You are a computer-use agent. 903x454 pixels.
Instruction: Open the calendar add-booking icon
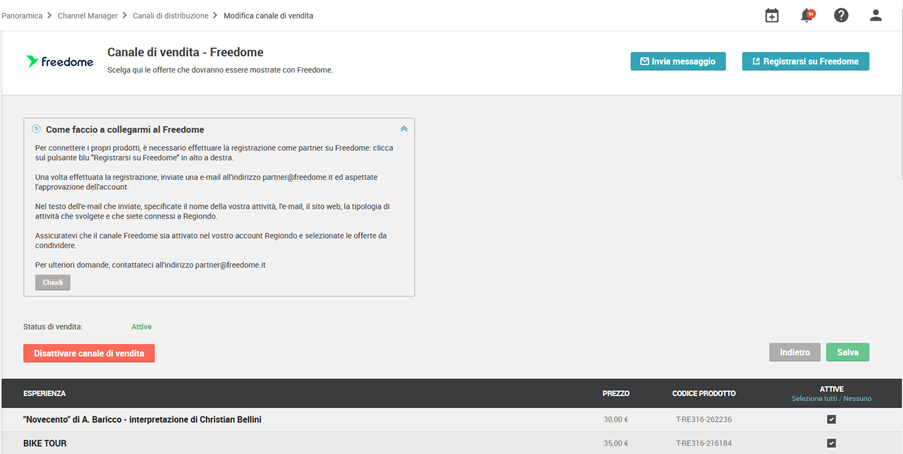[x=772, y=16]
